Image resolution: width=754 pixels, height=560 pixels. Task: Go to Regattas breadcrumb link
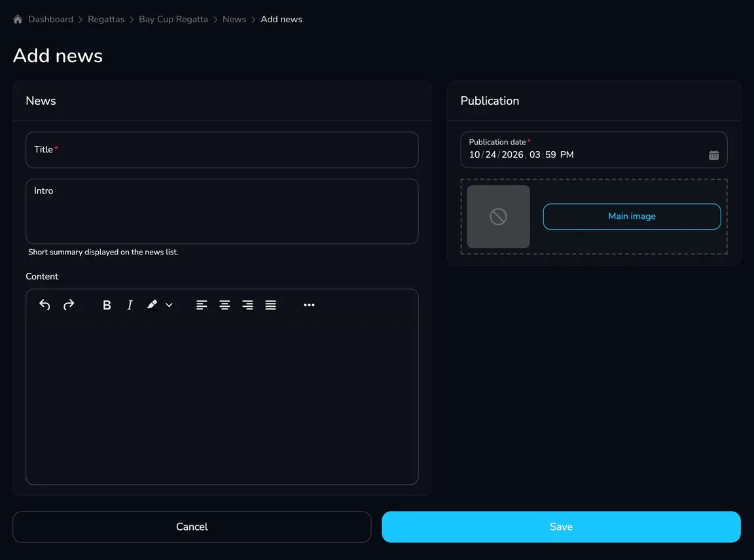(106, 19)
